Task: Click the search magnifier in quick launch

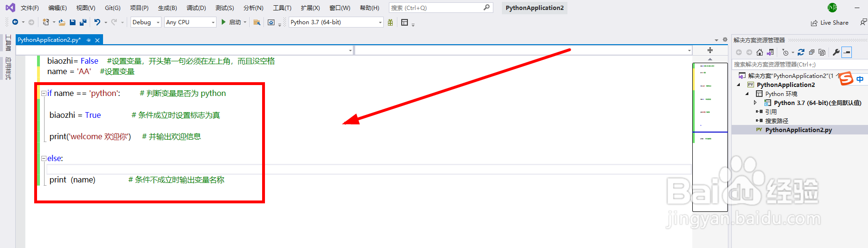Action: click(x=487, y=8)
